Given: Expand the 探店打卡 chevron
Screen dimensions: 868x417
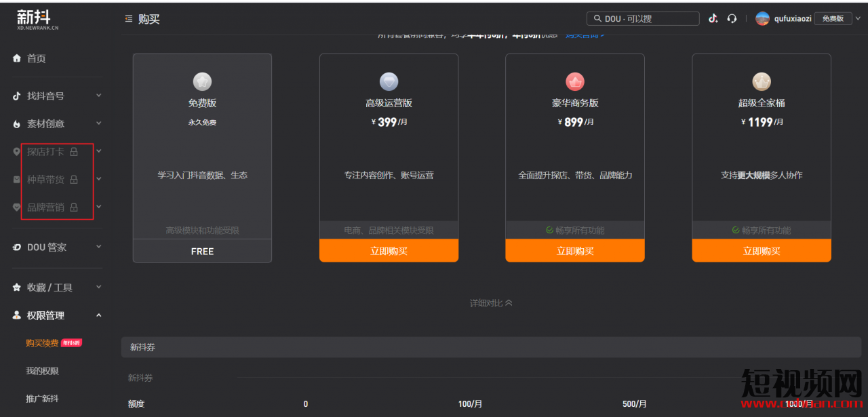Looking at the screenshot, I should click(x=99, y=151).
